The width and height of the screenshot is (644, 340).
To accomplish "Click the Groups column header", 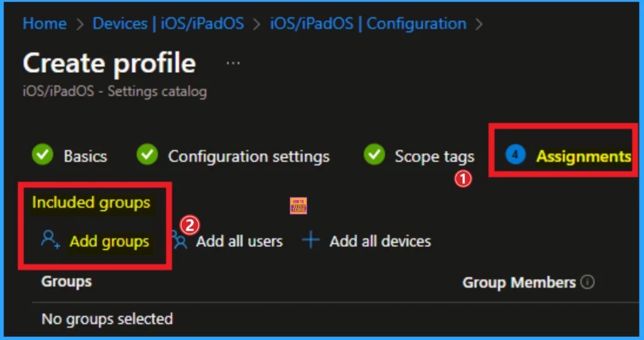I will pyautogui.click(x=67, y=282).
